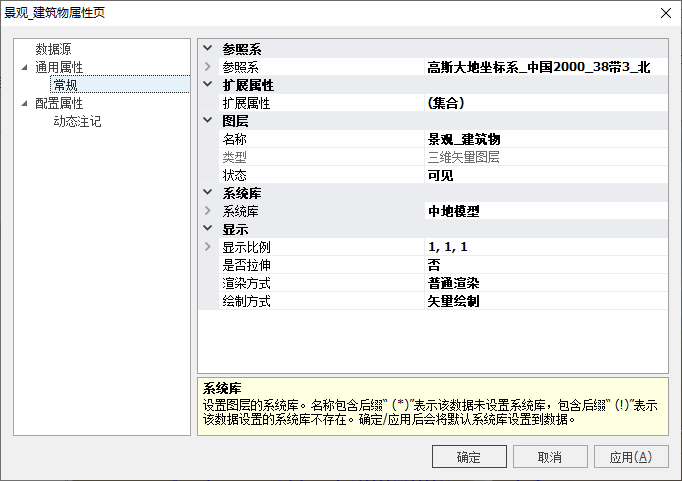This screenshot has width=682, height=481.
Task: Select 常规 under 通用属性
Action: point(66,85)
